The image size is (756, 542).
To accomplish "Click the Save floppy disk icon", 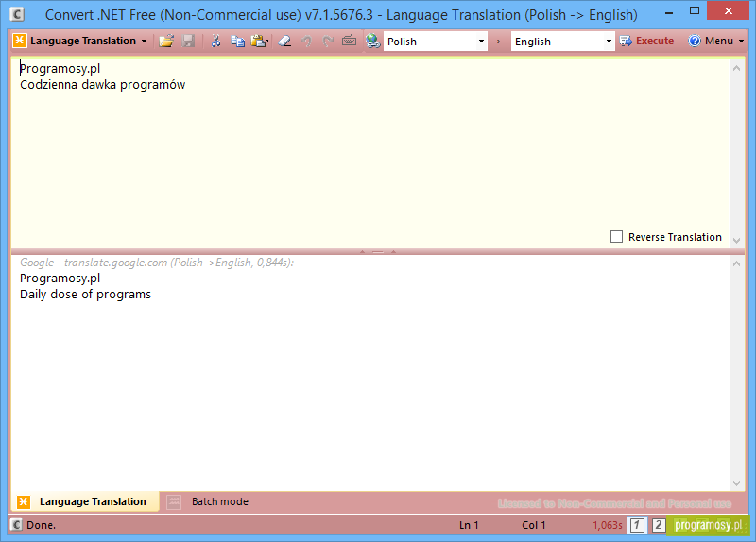I will click(x=188, y=41).
